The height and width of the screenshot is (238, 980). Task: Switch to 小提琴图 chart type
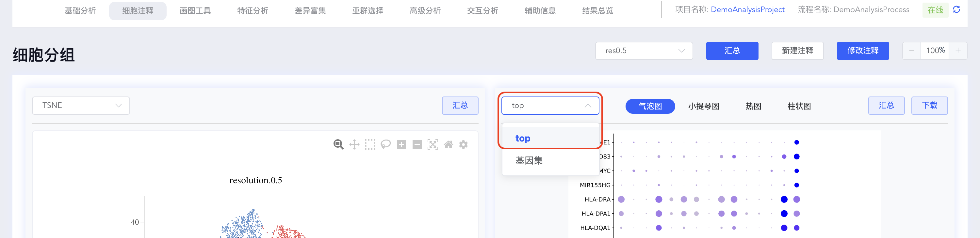click(x=703, y=106)
